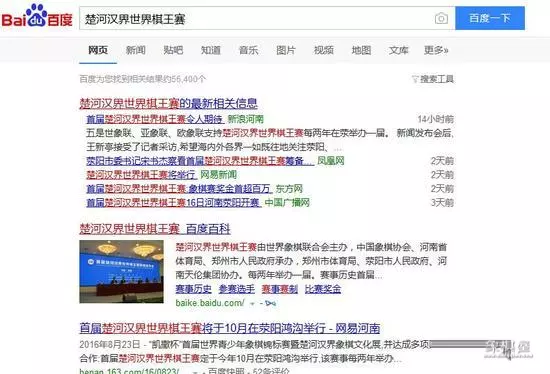Open 荥阳市委书记宋书杰察看 news link

[x=200, y=161]
